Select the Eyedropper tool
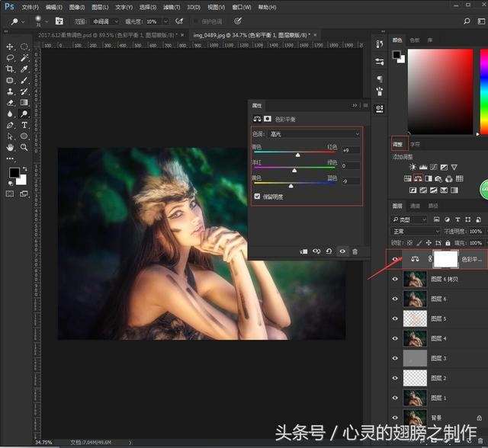 click(24, 69)
